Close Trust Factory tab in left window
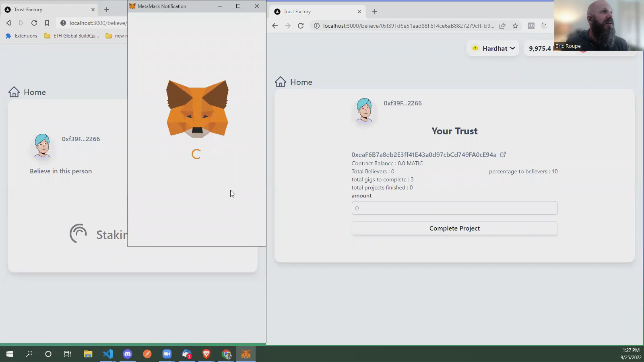The image size is (644, 362). (93, 10)
